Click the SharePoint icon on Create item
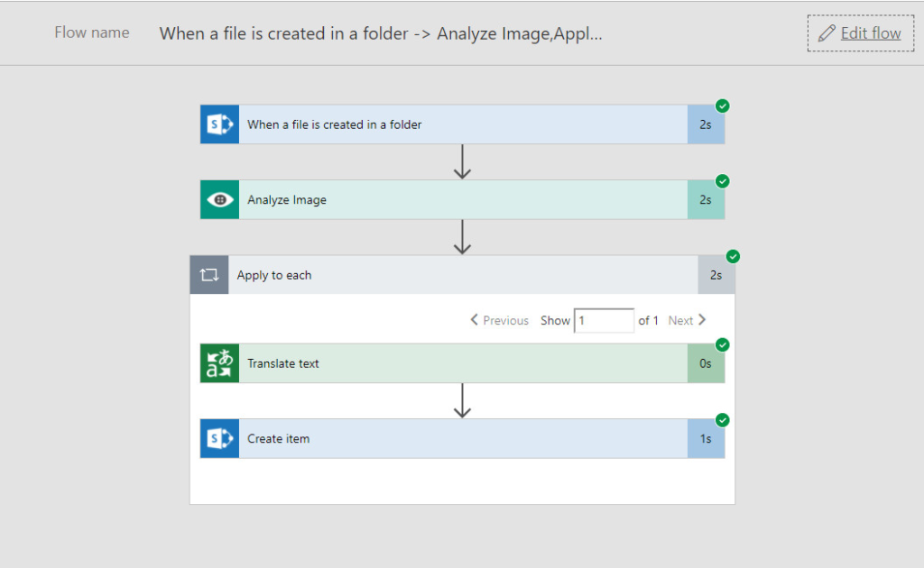Screen dimensions: 924x568 [217, 438]
